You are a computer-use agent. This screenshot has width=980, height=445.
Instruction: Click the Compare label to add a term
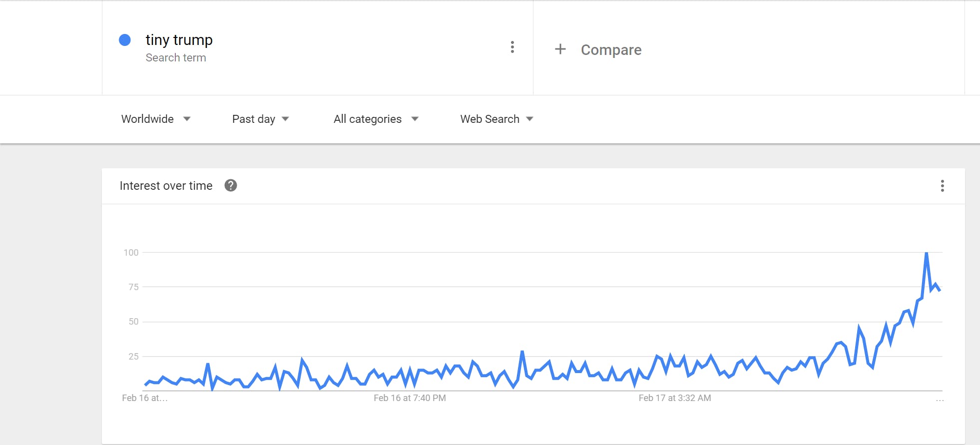coord(611,50)
